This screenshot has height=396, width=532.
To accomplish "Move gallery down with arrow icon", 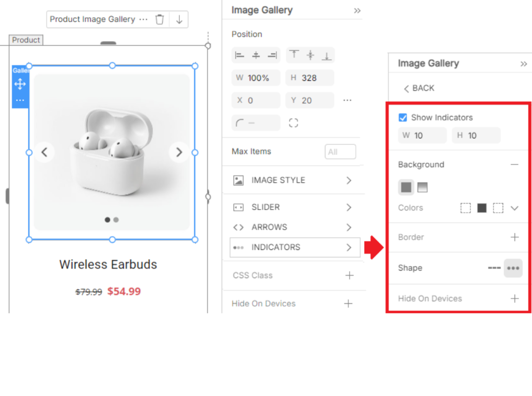I will pos(179,20).
